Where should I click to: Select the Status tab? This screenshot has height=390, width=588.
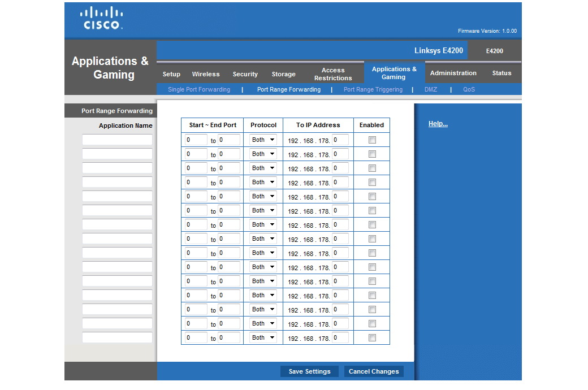coord(501,73)
